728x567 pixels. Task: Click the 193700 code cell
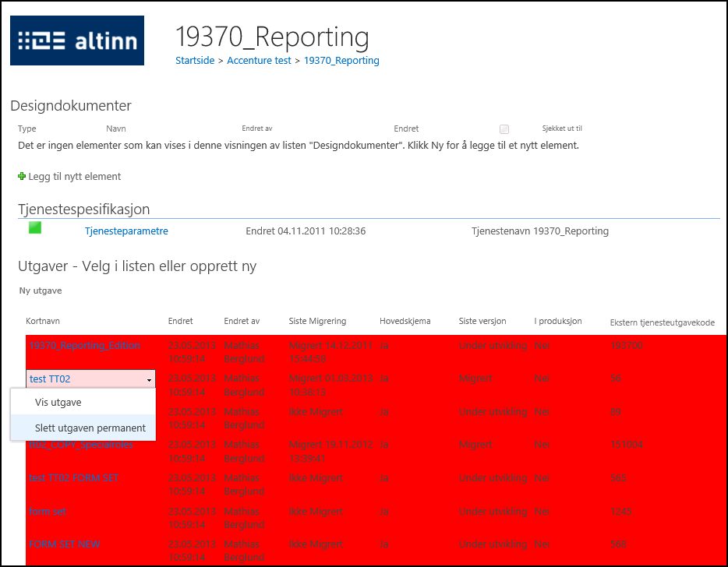(x=627, y=346)
